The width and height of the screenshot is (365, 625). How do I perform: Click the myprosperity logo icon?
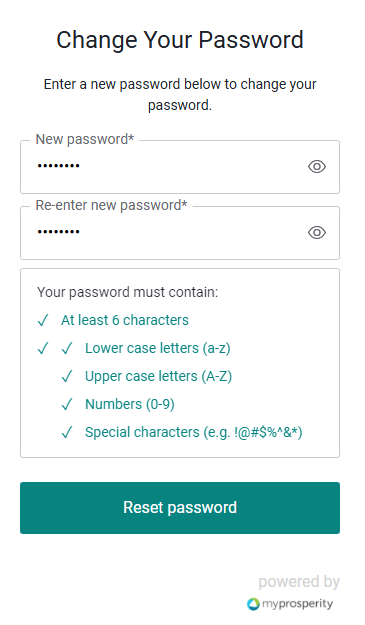253,604
